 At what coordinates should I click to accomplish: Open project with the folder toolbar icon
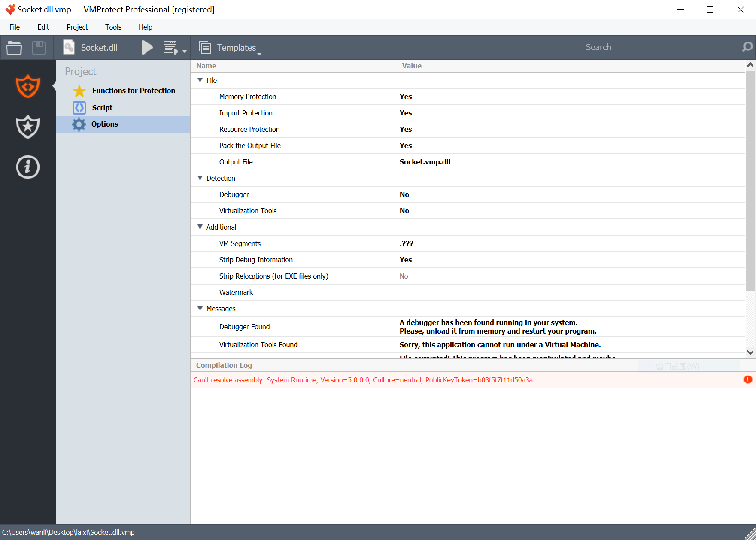pyautogui.click(x=14, y=47)
